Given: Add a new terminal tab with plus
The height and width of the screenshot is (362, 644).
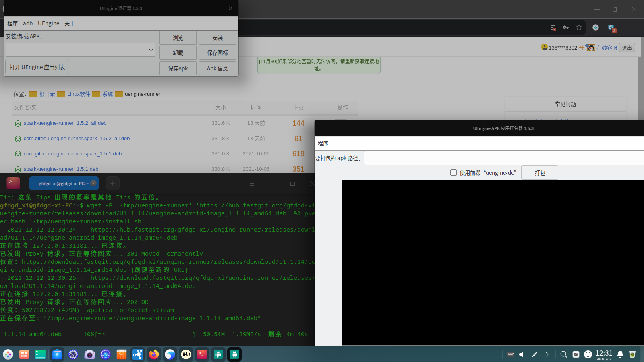Looking at the screenshot, I should [113, 183].
